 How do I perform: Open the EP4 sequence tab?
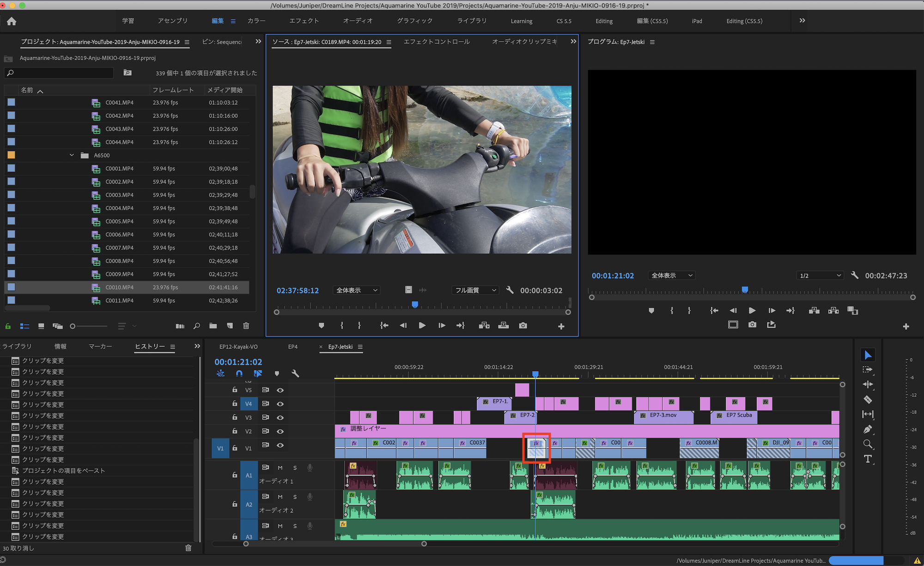[x=292, y=347]
